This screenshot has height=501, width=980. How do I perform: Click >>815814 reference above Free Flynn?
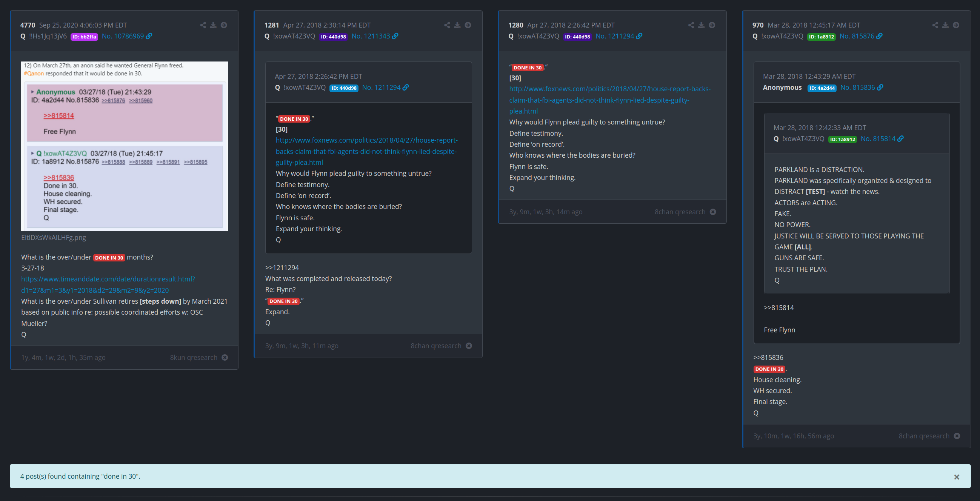pos(779,308)
